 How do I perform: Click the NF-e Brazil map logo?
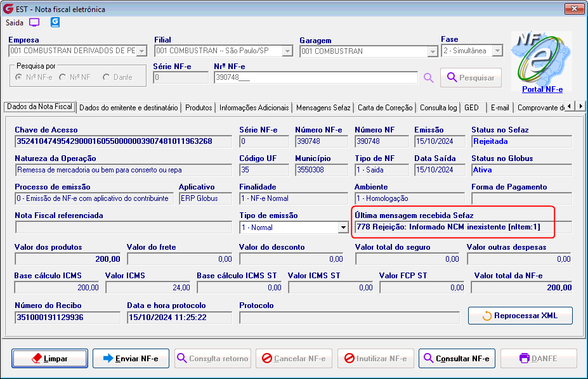pos(542,59)
